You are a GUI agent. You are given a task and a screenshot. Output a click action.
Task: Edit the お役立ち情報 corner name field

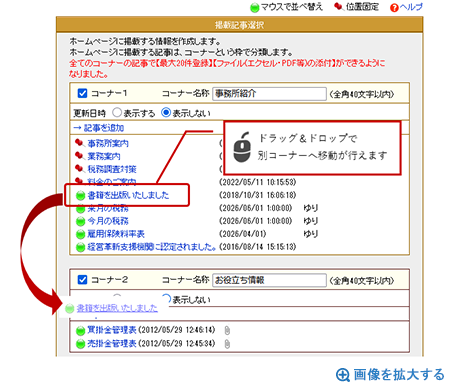(269, 280)
